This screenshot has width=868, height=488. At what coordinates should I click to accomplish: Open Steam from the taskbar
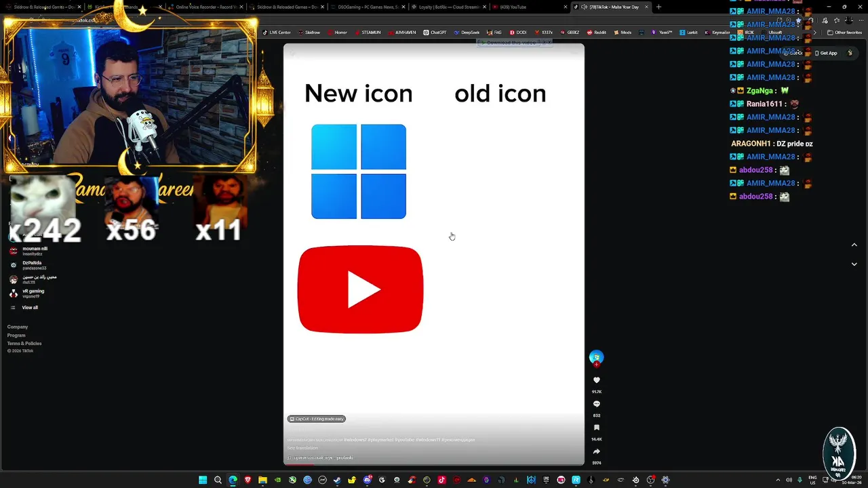pyautogui.click(x=337, y=480)
